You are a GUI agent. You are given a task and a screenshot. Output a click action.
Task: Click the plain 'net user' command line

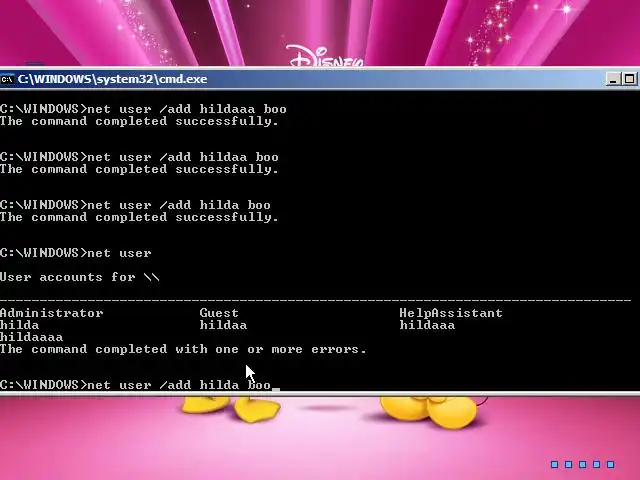point(76,253)
